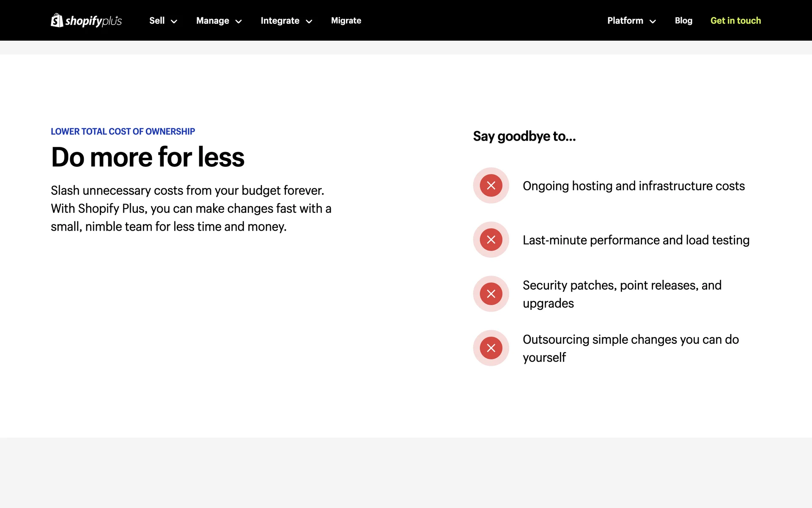Click the red X beside hosting costs

(491, 185)
